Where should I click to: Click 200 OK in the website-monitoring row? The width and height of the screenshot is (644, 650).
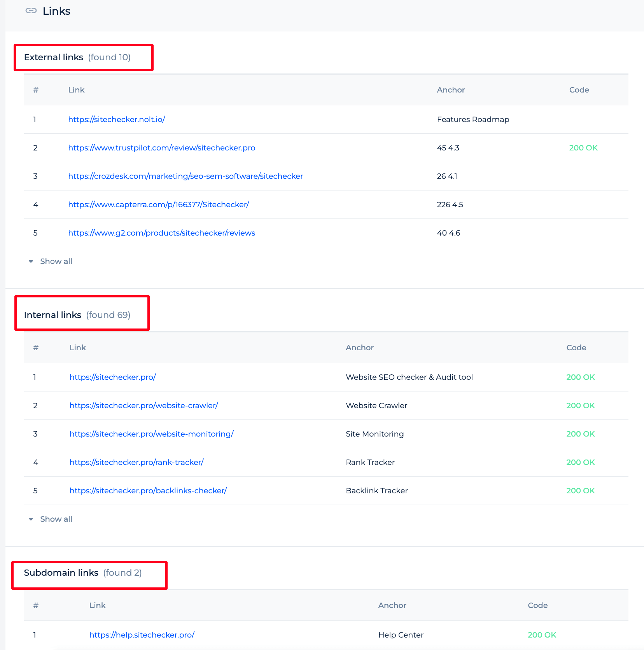pyautogui.click(x=581, y=434)
